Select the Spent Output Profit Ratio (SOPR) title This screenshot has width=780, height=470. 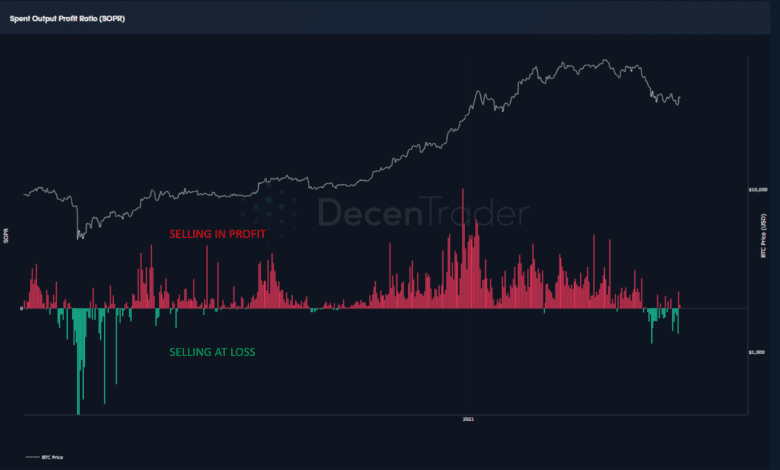click(67, 18)
